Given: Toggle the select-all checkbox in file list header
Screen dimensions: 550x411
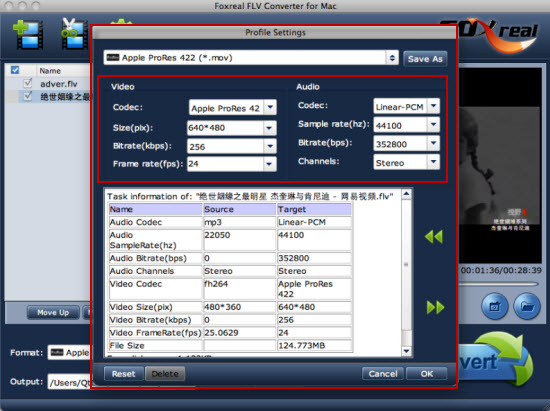Looking at the screenshot, I should pyautogui.click(x=15, y=70).
